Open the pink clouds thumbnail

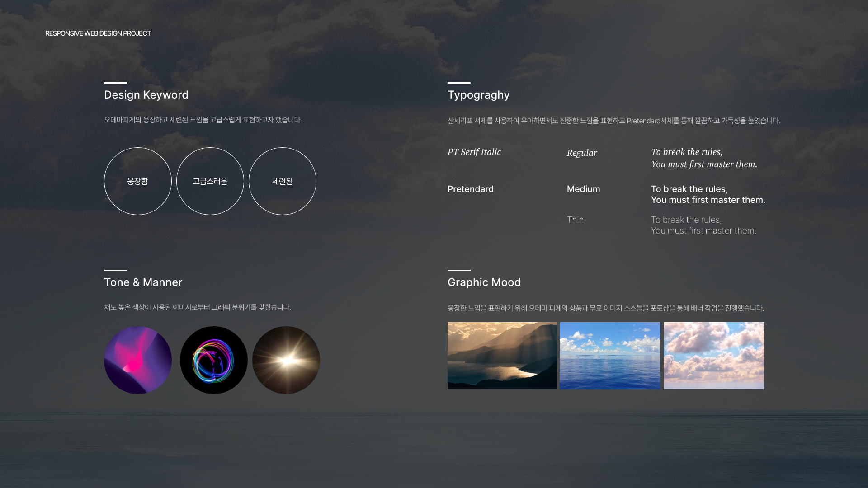714,356
